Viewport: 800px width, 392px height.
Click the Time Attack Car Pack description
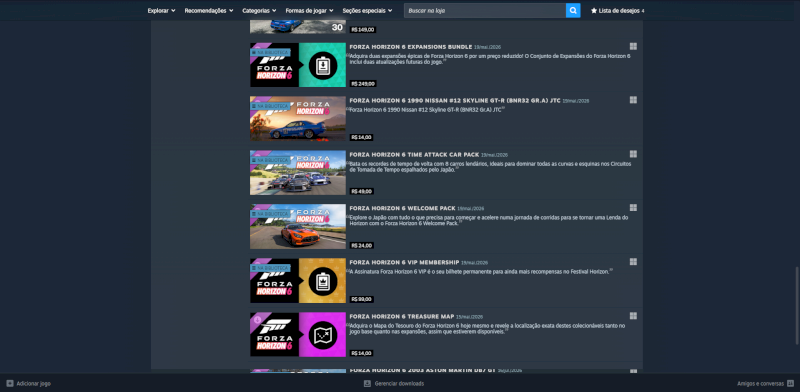coord(489,166)
